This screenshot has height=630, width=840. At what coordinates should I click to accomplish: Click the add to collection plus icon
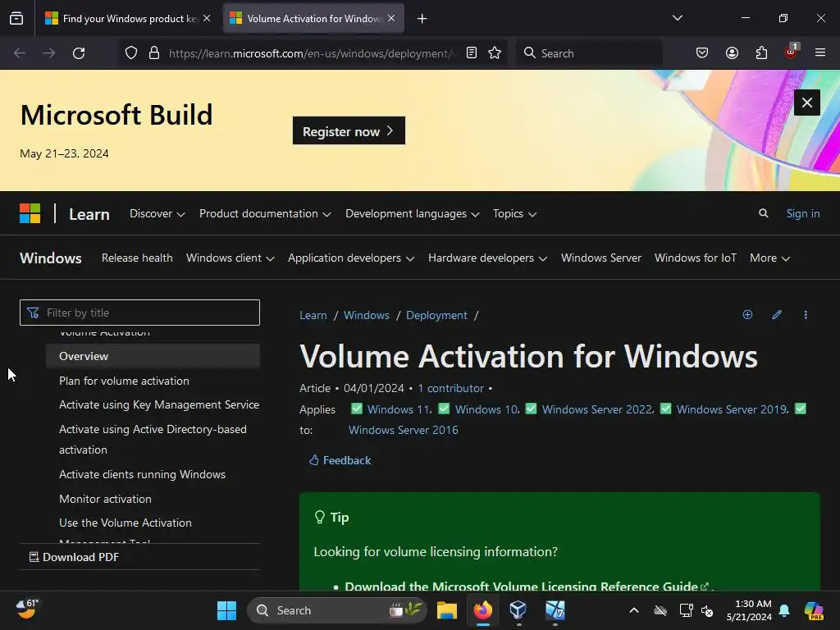747,315
